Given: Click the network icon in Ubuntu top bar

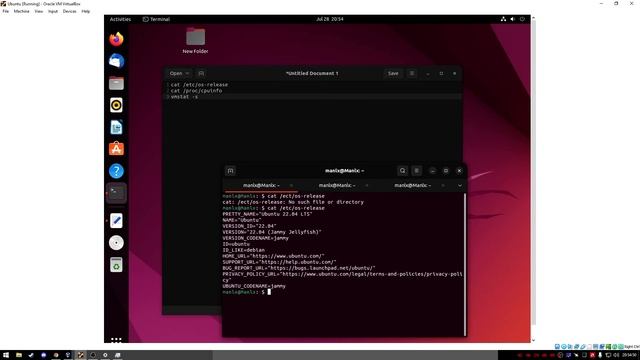Looking at the screenshot, I should pyautogui.click(x=503, y=19).
